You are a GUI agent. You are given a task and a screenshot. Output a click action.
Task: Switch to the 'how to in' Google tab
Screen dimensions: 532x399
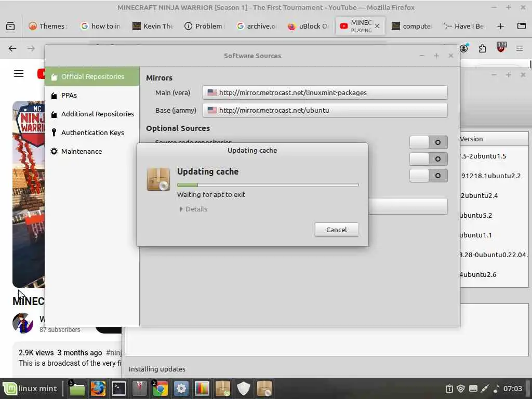coord(101,26)
